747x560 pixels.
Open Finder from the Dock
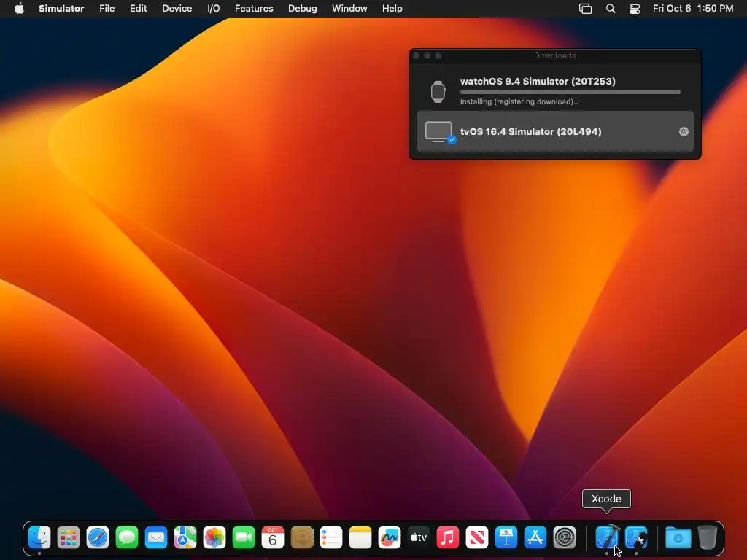coord(39,537)
